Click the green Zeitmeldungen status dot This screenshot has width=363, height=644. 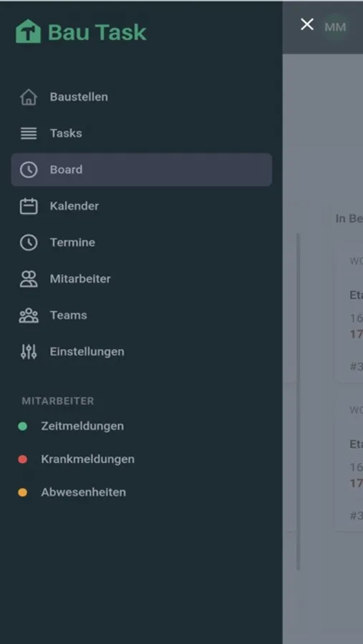tap(23, 426)
